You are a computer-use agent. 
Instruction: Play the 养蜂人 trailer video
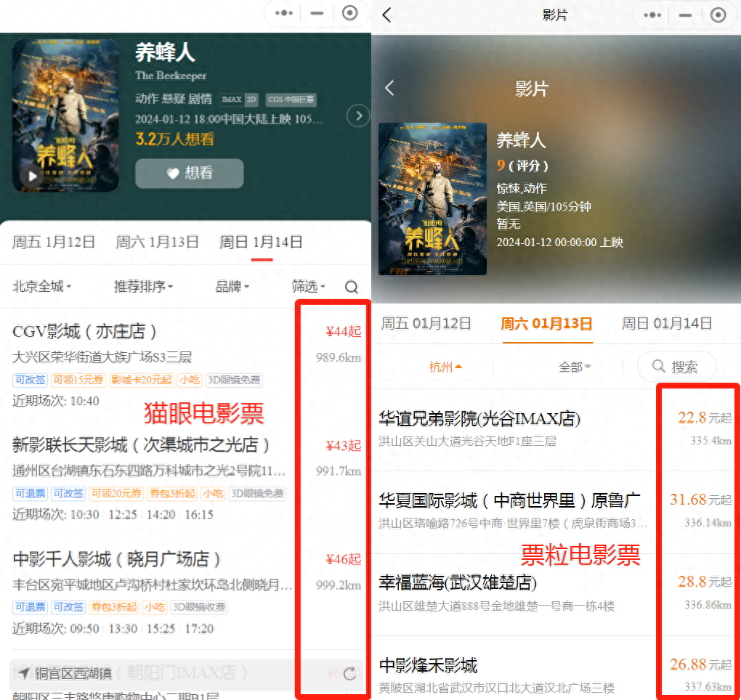tap(31, 175)
